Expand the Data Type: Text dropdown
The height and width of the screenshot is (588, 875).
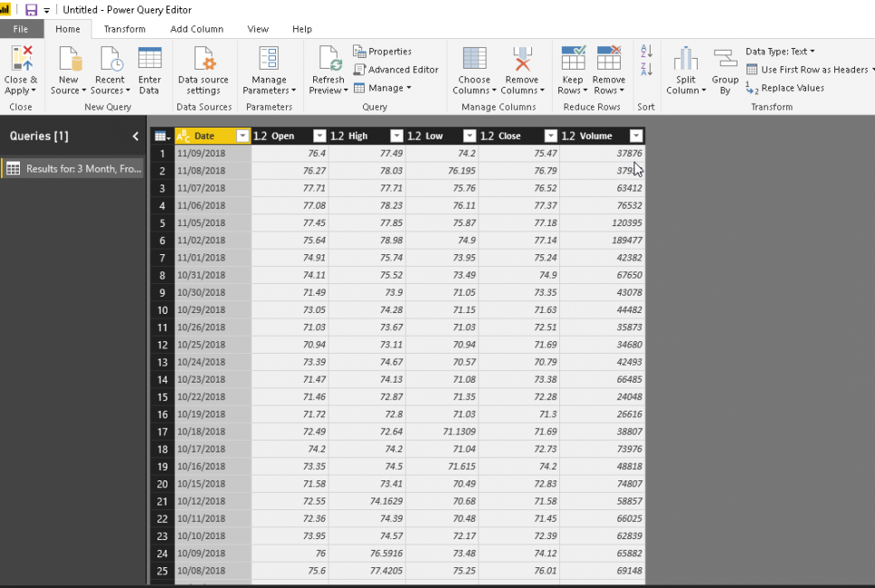780,52
